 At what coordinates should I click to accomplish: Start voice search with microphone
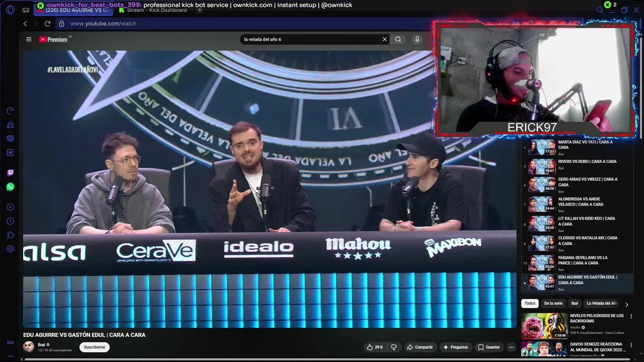417,39
